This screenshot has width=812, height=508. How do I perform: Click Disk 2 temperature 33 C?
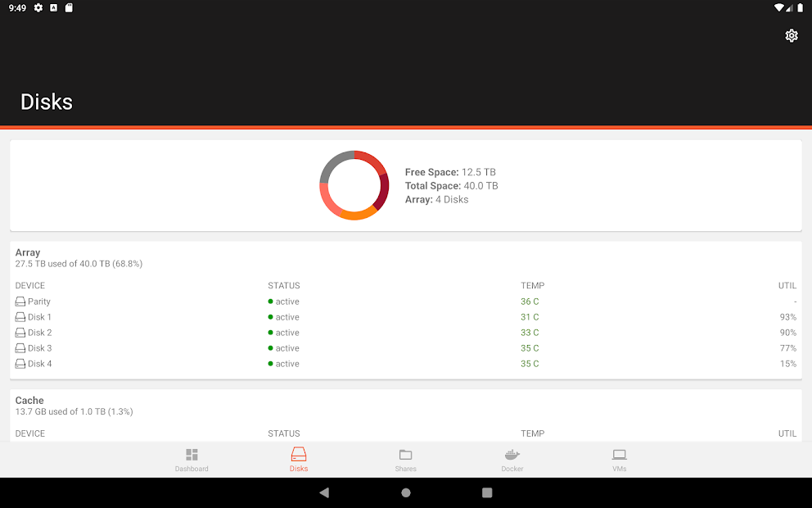tap(530, 333)
